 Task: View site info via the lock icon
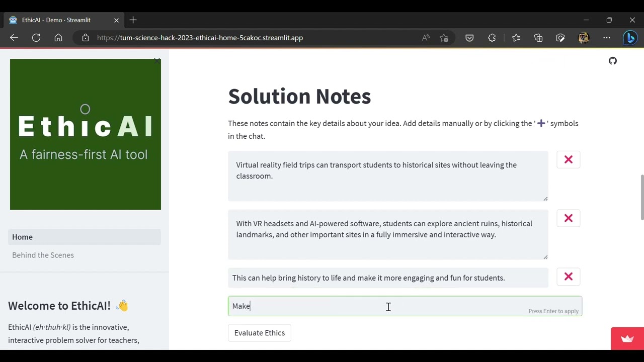(x=86, y=38)
